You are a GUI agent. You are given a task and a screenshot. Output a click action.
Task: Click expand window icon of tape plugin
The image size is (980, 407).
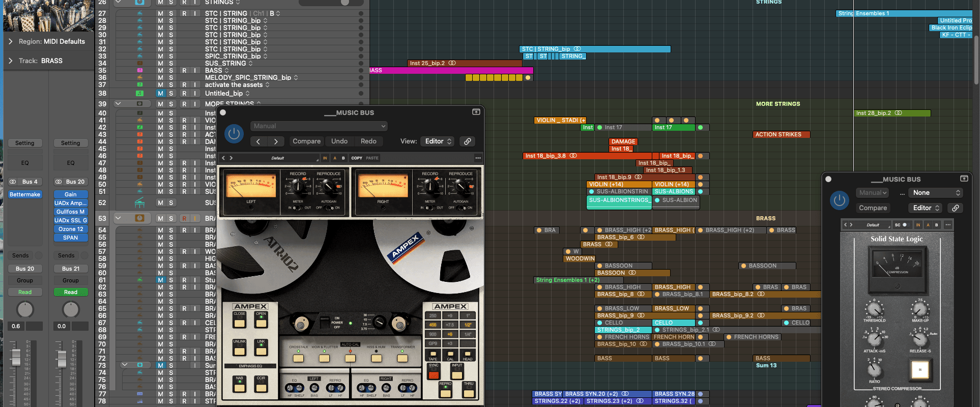click(476, 112)
